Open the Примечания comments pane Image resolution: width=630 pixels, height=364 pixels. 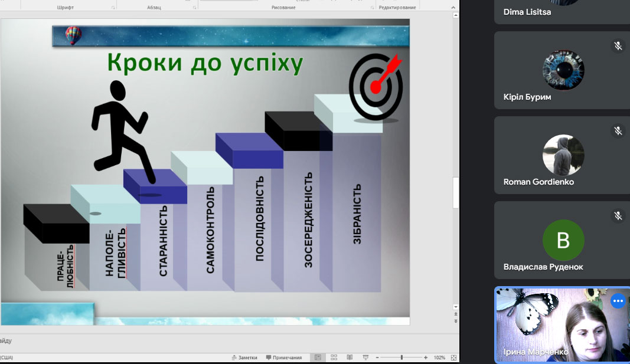(283, 357)
